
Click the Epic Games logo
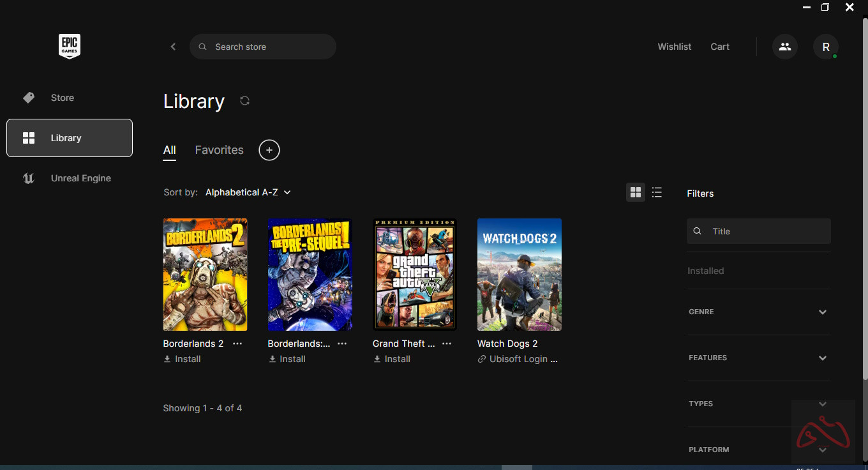pos(70,46)
